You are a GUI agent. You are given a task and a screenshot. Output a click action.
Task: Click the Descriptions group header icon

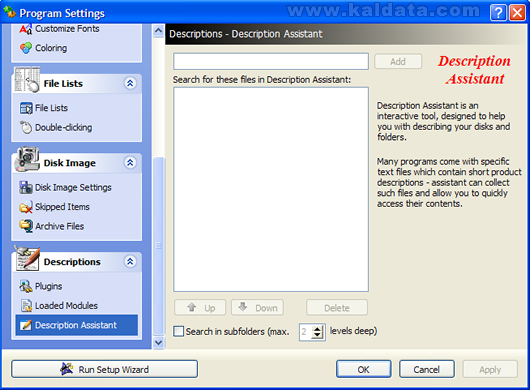pyautogui.click(x=27, y=258)
